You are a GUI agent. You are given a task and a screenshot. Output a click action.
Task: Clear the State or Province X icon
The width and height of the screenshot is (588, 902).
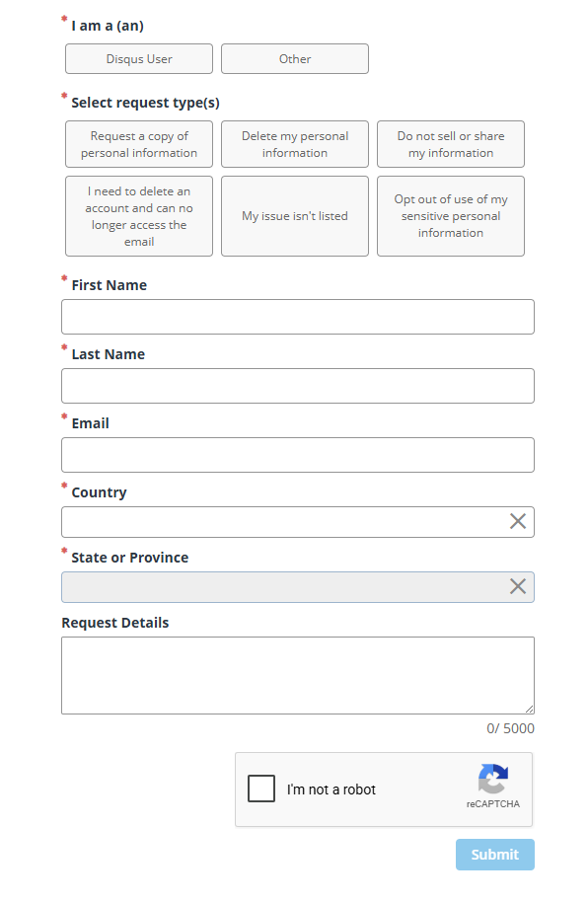pos(517,586)
